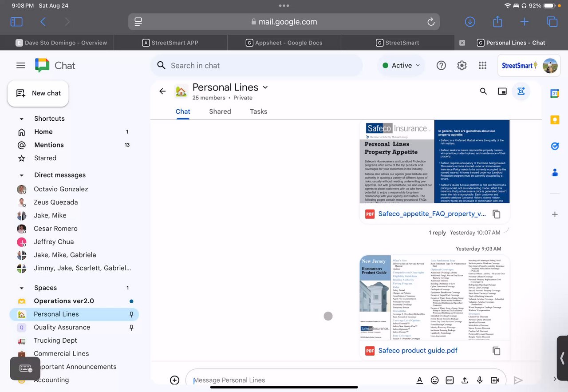Reload the page in the address bar
This screenshot has width=568, height=392.
(430, 22)
